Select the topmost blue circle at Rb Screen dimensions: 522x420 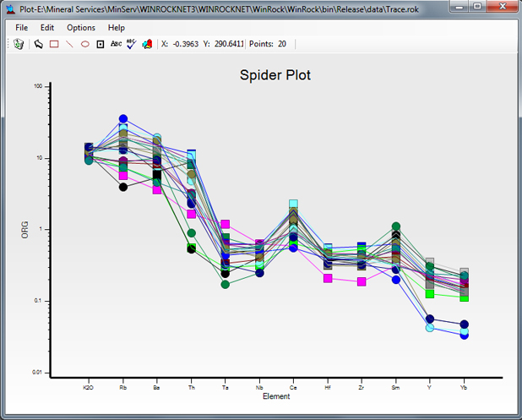click(123, 119)
